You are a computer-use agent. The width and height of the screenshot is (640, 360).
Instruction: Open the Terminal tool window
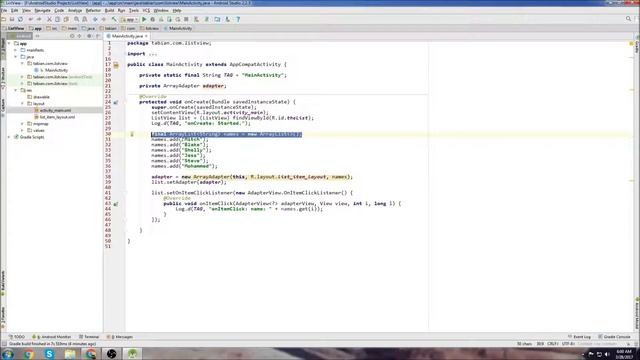(x=89, y=337)
